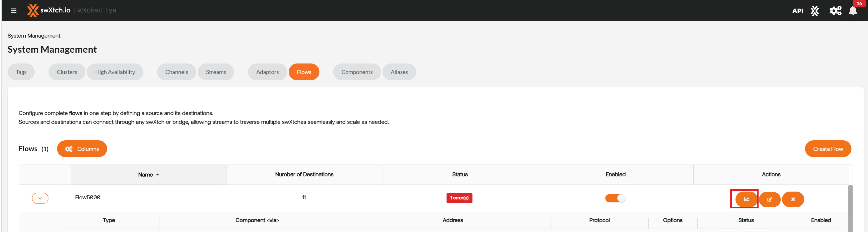This screenshot has height=232, width=868.
Task: Click System Management breadcrumb link
Action: tap(34, 36)
